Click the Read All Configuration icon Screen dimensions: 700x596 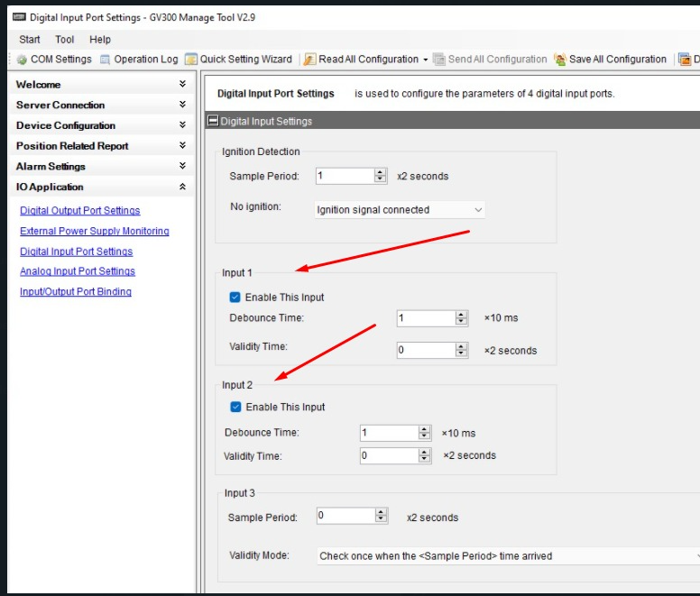(309, 60)
